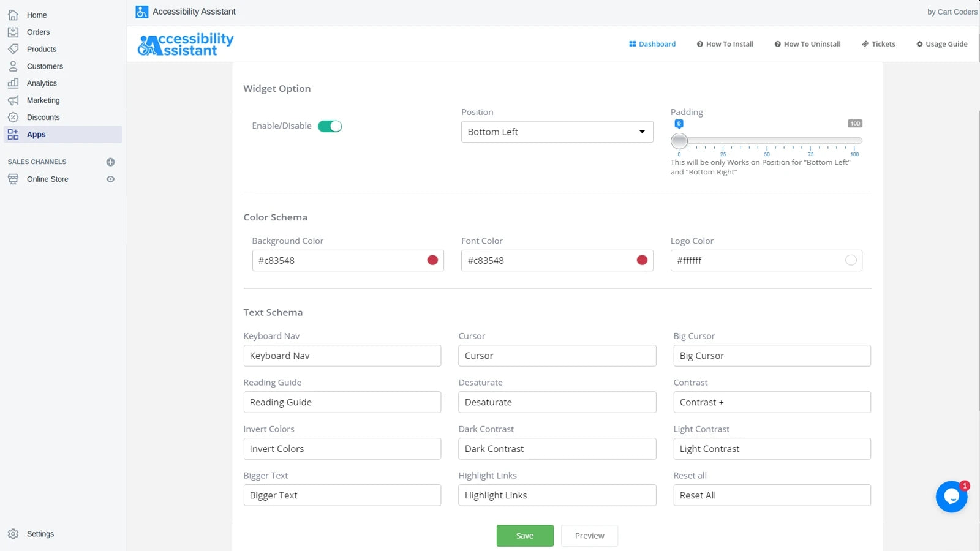The width and height of the screenshot is (980, 551).
Task: Open Settings via the gear icon
Action: tap(13, 533)
